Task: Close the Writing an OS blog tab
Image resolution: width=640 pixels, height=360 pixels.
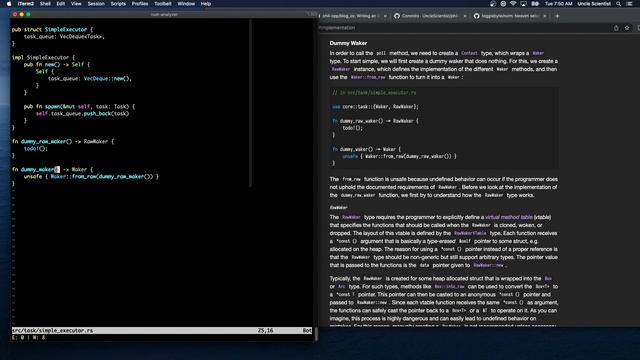Action: pyautogui.click(x=385, y=16)
